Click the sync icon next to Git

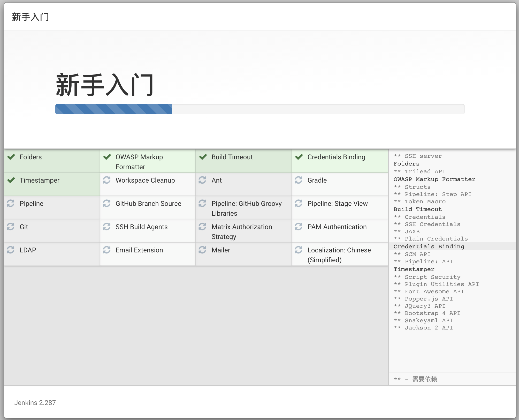[11, 227]
